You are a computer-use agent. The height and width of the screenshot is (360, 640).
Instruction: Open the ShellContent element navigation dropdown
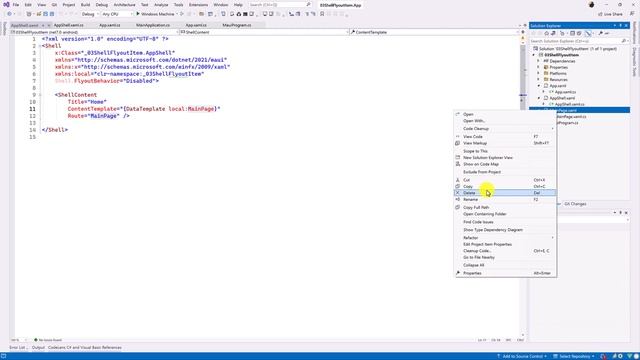click(x=264, y=32)
